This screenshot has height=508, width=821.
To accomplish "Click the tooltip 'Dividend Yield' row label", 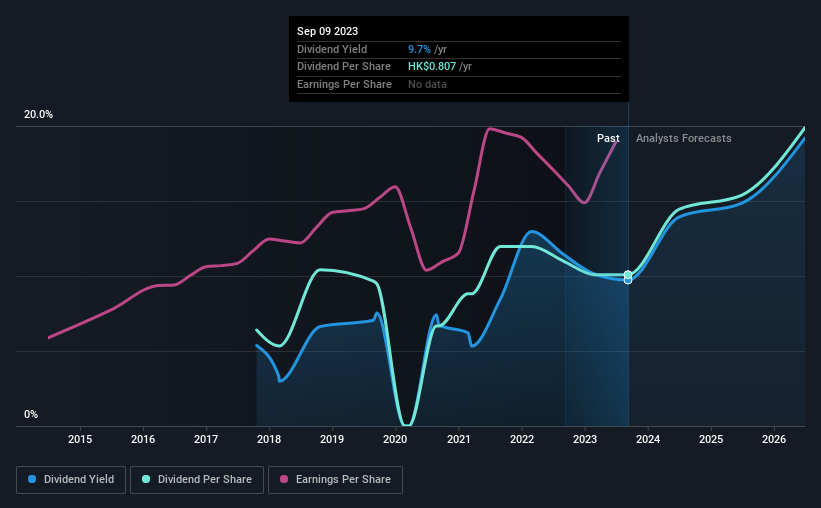I will point(332,49).
